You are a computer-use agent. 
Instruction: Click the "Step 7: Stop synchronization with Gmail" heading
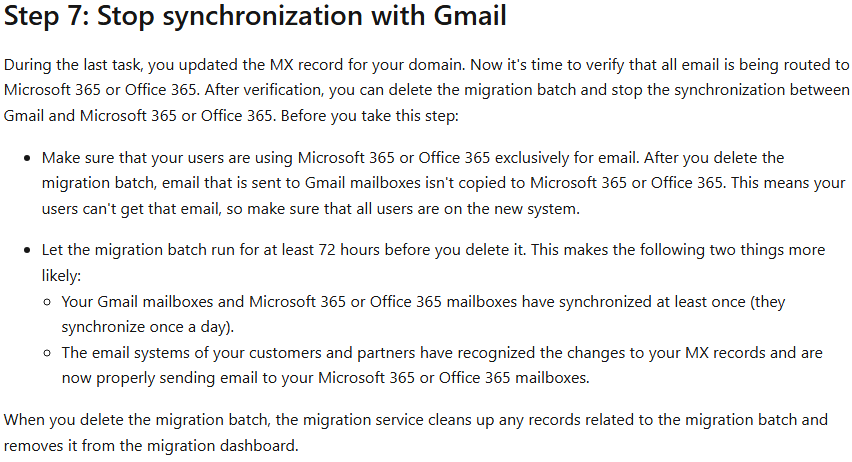pyautogui.click(x=255, y=16)
